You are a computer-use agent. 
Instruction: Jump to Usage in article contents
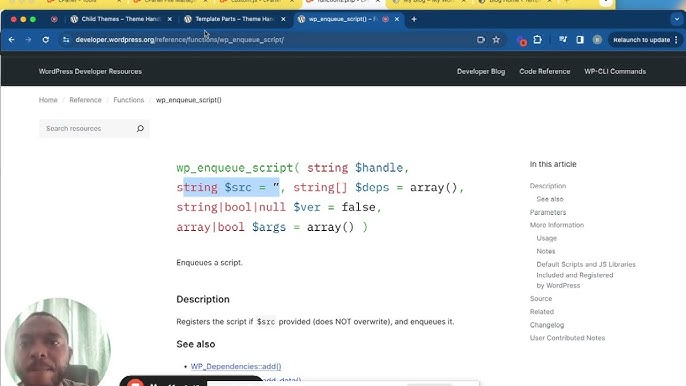[546, 238]
